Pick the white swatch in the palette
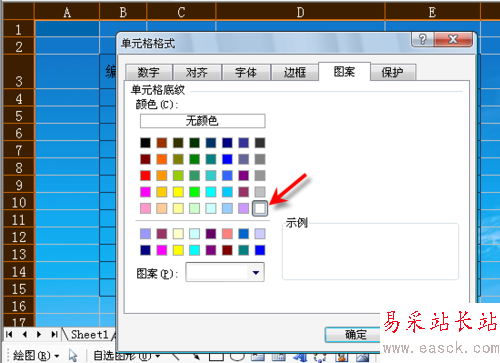This screenshot has width=500, height=363. [x=260, y=209]
